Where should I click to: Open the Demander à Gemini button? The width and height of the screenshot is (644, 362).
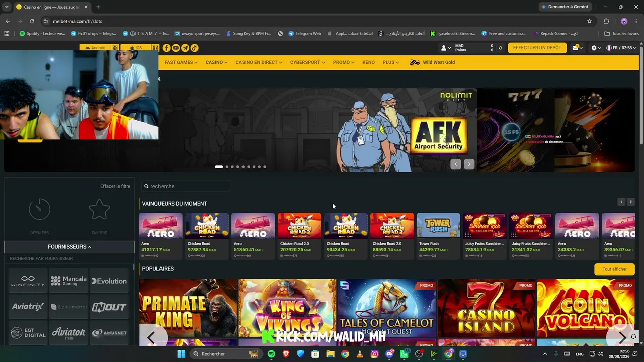tap(565, 7)
